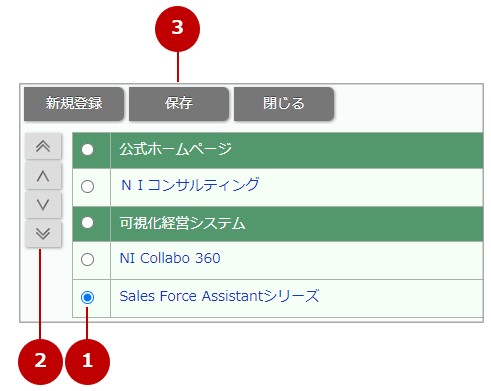
Task: Move selected item to the very top
Action: 43,146
